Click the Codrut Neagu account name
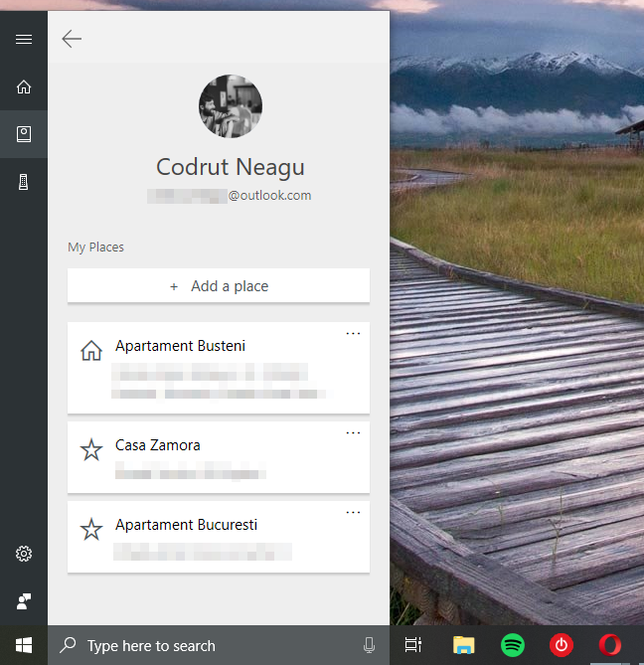The width and height of the screenshot is (644, 665). 231,167
